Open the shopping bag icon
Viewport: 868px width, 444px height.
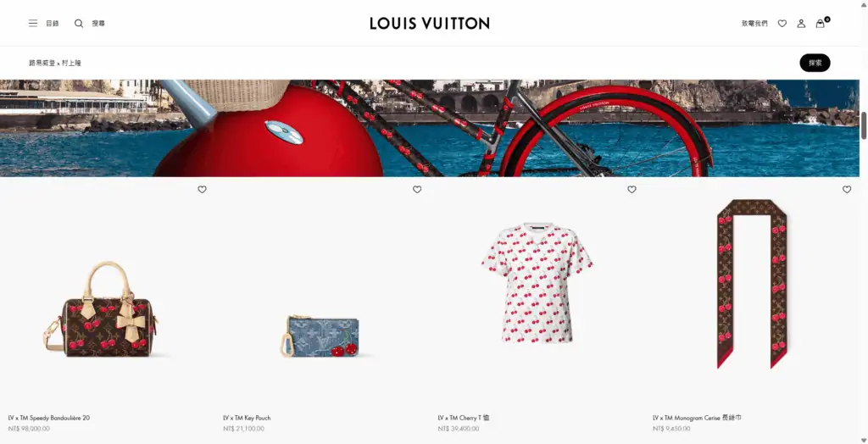pos(821,23)
